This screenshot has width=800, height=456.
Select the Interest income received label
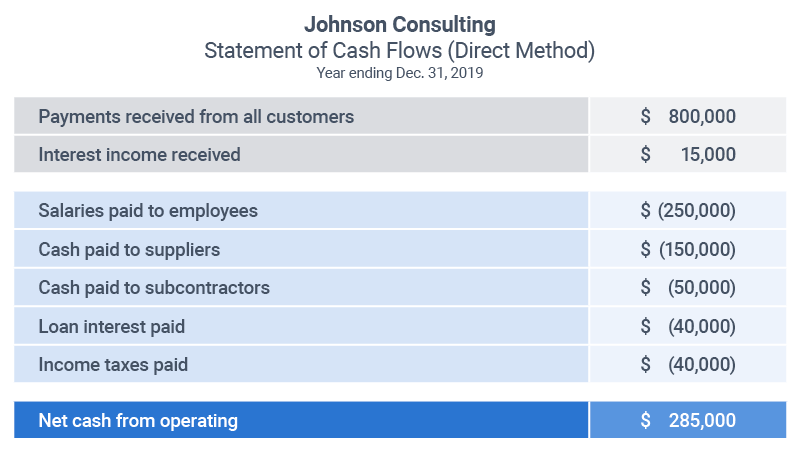[x=139, y=155]
